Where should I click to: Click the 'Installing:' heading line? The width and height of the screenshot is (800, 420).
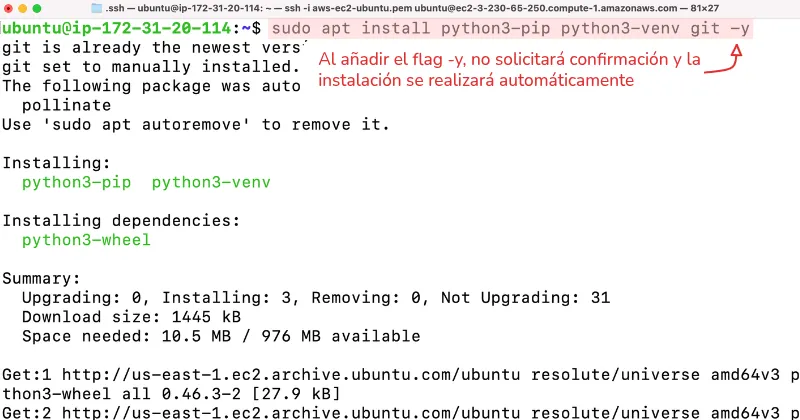point(56,163)
